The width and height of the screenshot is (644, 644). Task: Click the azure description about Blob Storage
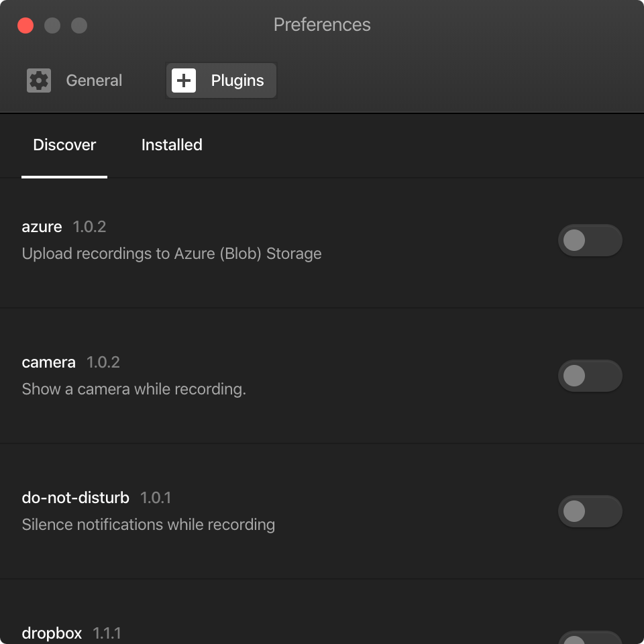point(172,254)
